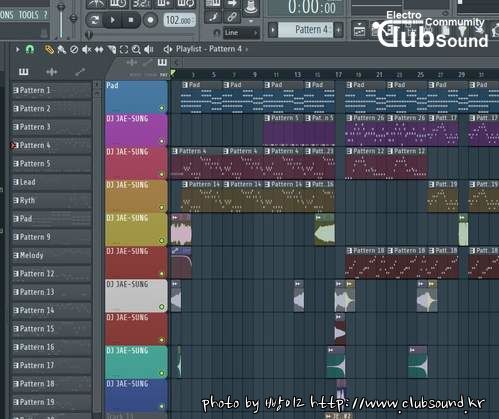Click the piano icon above timeline ruler
The width and height of the screenshot is (499, 419).
pyautogui.click(x=162, y=62)
